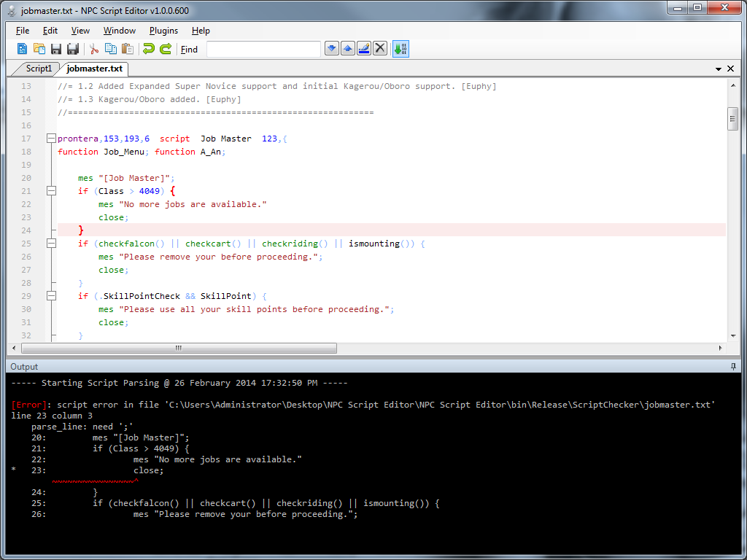Screen dimensions: 747x560
Task: Click line number 13 in the gutter
Action: click(26, 86)
